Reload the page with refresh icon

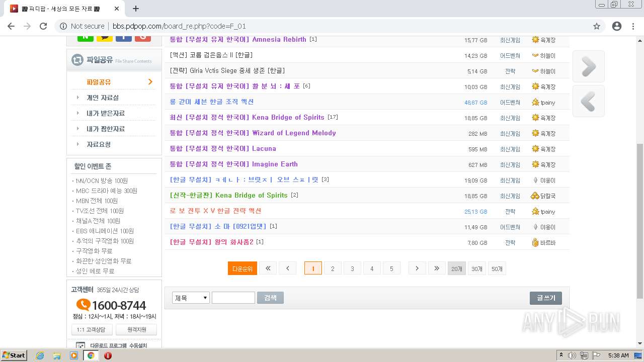[43, 26]
